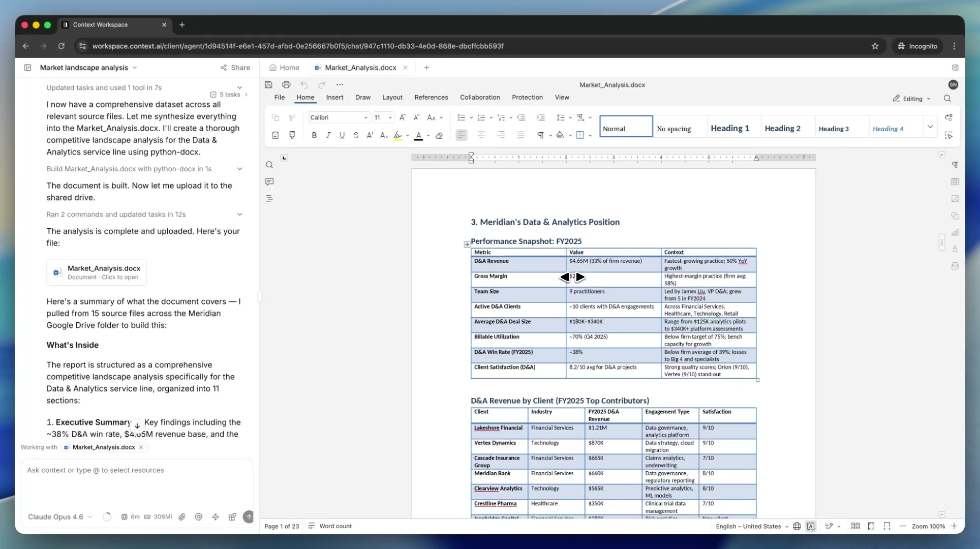Switch to the Layout tab

click(x=392, y=98)
